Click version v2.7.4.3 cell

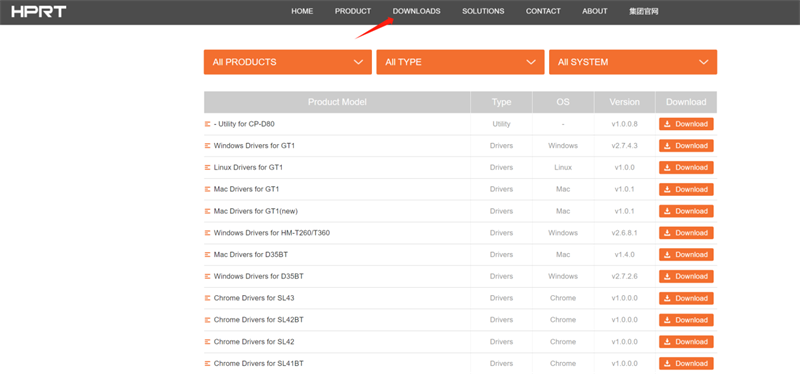624,146
